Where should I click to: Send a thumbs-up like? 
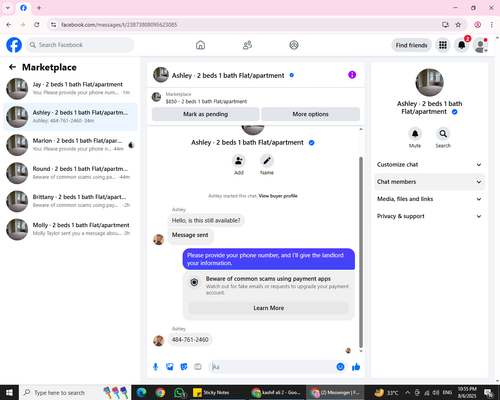[356, 367]
